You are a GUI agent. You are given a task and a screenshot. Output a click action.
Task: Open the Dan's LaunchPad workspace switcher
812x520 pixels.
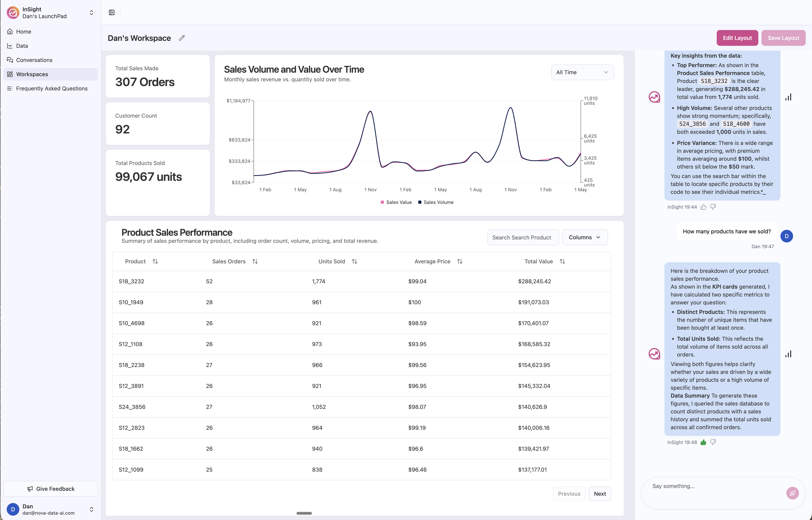91,12
